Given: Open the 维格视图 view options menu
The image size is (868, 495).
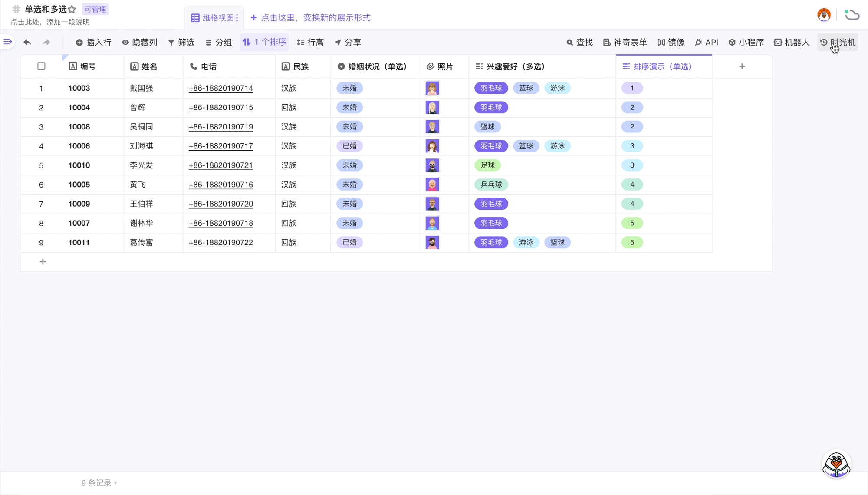Looking at the screenshot, I should [237, 18].
